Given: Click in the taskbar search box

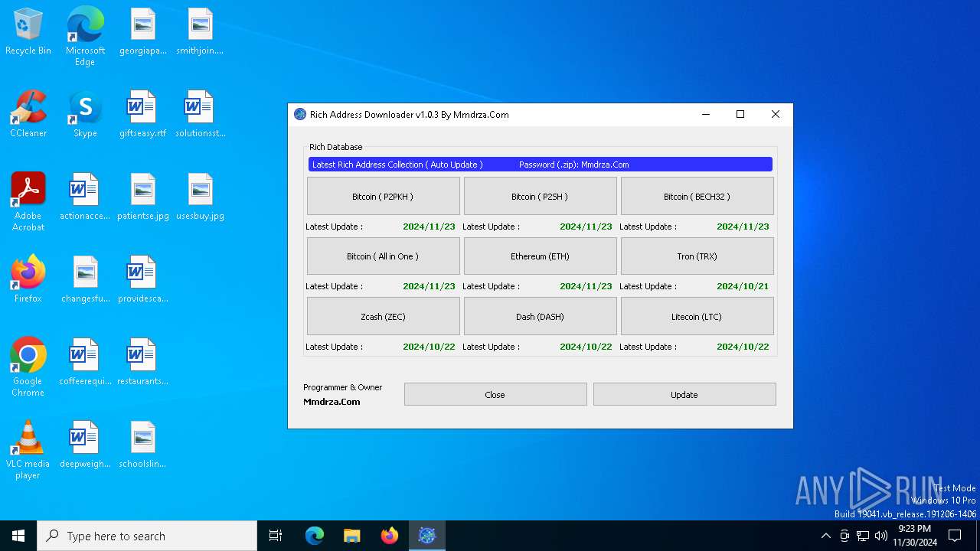Looking at the screenshot, I should tap(147, 536).
